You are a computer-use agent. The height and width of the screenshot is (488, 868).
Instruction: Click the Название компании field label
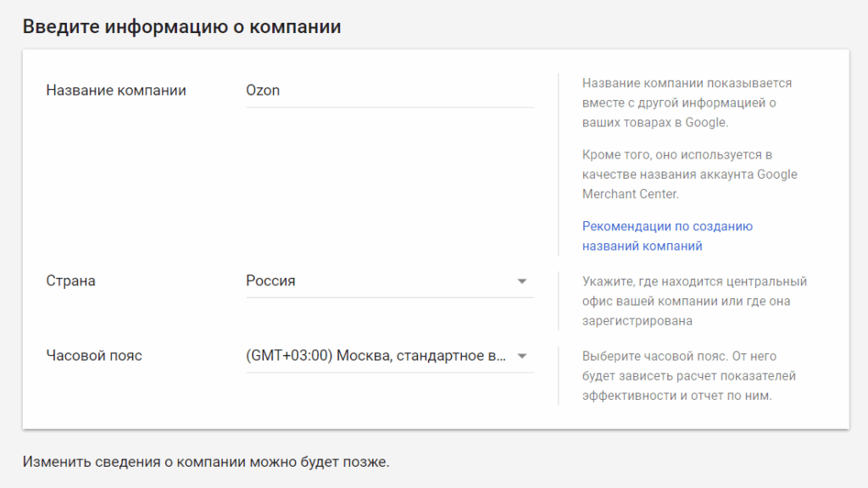116,91
